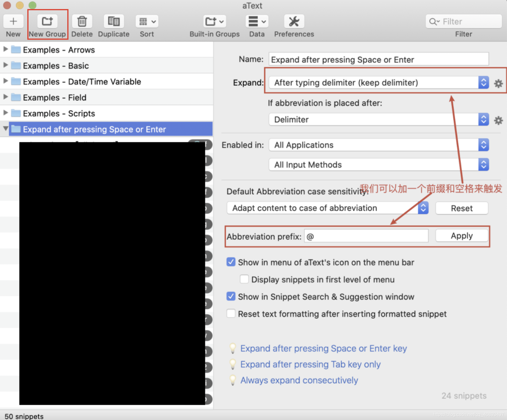Image resolution: width=507 pixels, height=420 pixels.
Task: Open Preferences with the wrench icon
Action: tap(294, 22)
